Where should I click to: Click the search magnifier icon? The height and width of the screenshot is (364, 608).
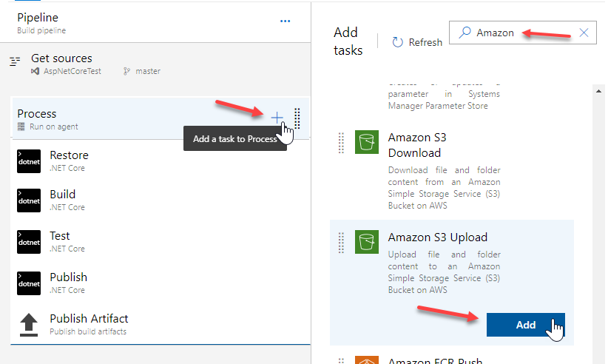(465, 33)
